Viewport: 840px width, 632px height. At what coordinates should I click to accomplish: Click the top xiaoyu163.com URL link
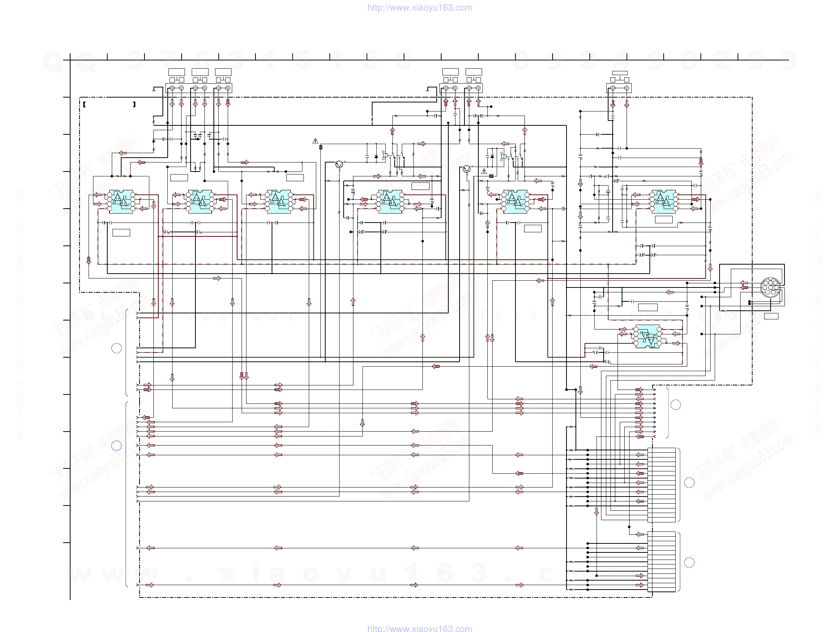pyautogui.click(x=419, y=8)
